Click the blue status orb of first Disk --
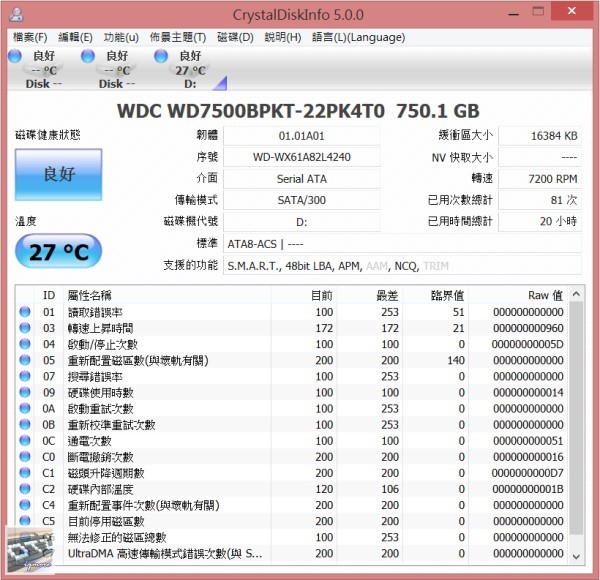The image size is (600, 580). pos(15,56)
